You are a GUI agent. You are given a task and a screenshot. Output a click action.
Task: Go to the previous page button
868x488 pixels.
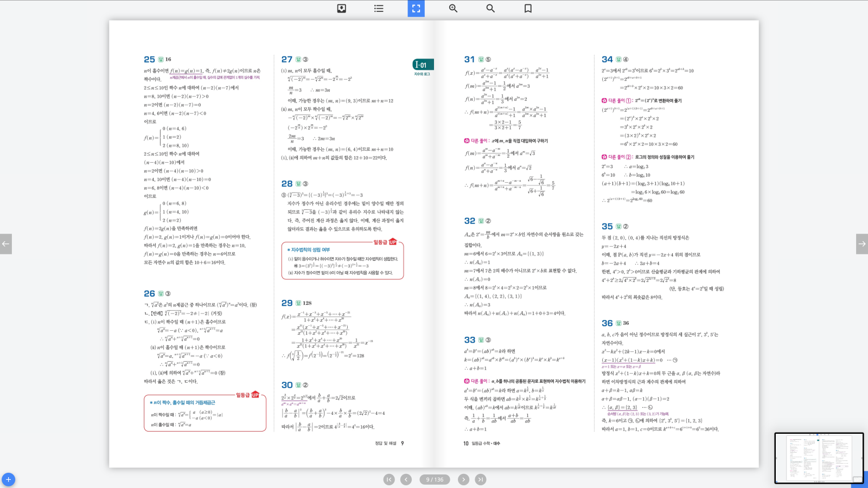[x=406, y=479]
